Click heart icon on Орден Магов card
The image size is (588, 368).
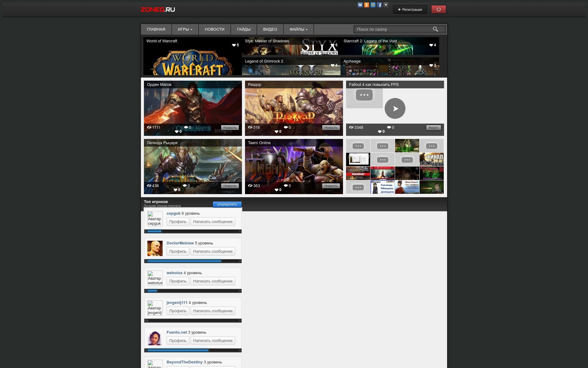point(177,132)
